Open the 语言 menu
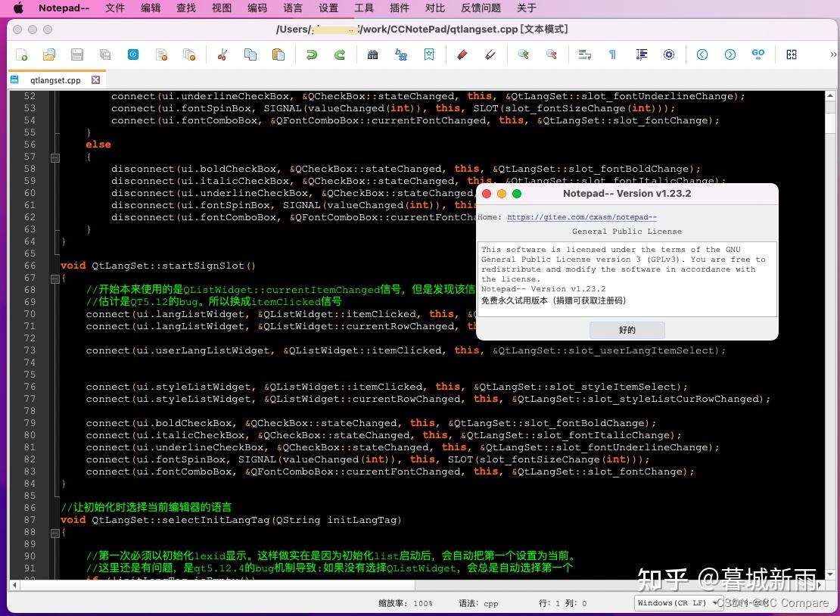 coord(293,8)
